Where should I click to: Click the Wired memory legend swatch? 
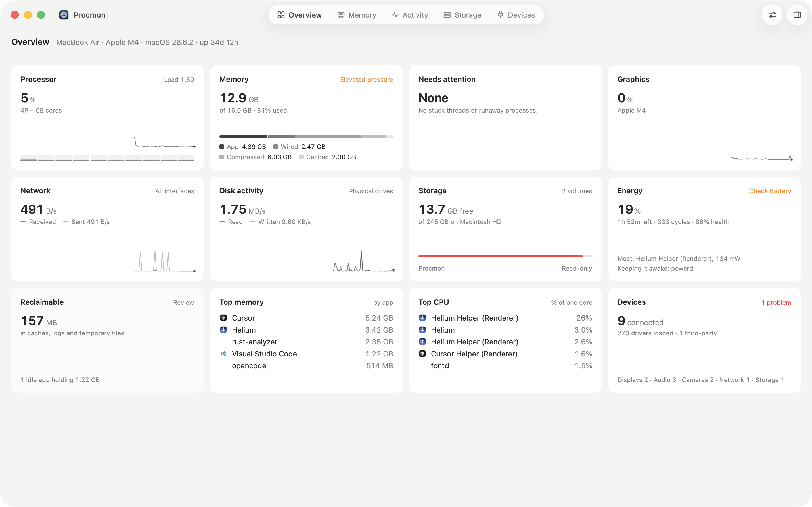[276, 147]
